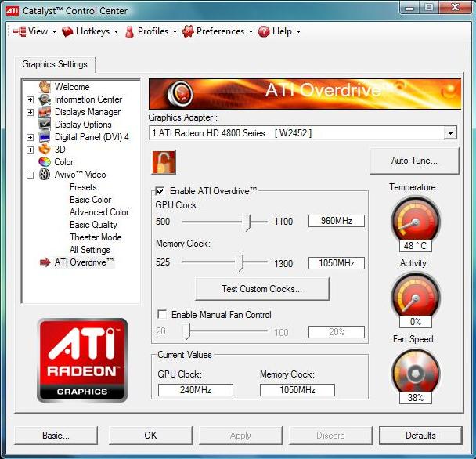Click the Overdrive 1050MHz memory clock field
476x459 pixels.
[x=337, y=263]
